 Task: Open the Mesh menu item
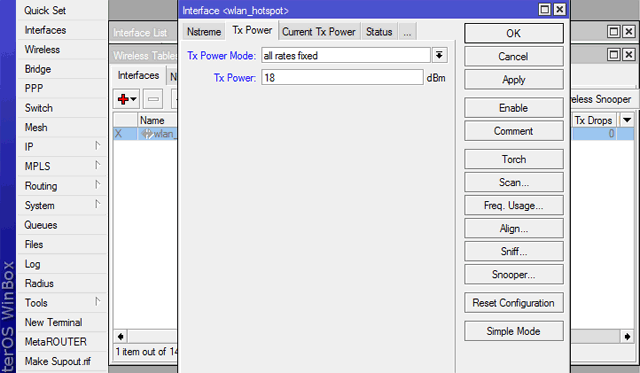pyautogui.click(x=62, y=127)
